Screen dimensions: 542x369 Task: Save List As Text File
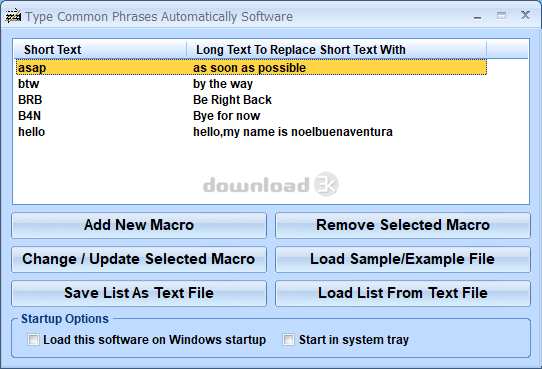[139, 293]
